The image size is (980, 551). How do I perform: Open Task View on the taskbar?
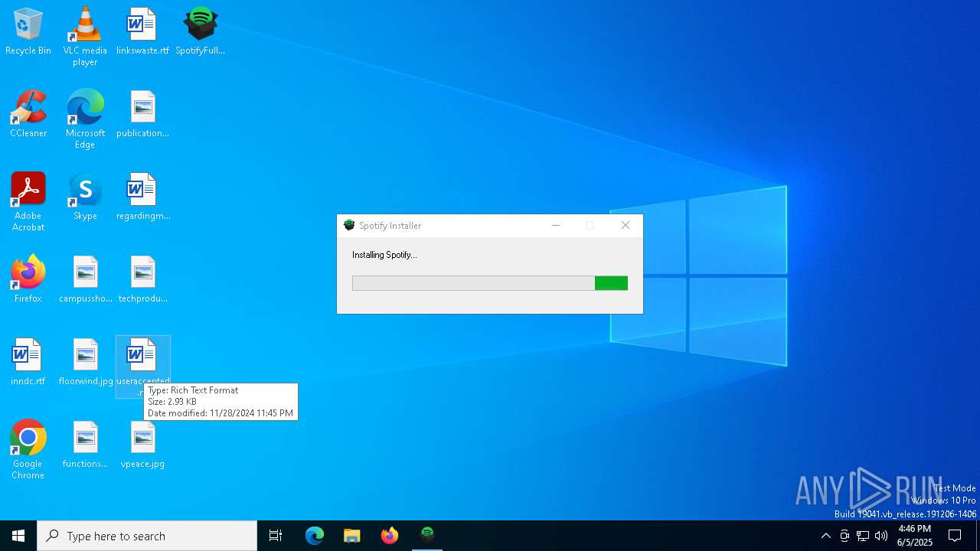[x=276, y=536]
